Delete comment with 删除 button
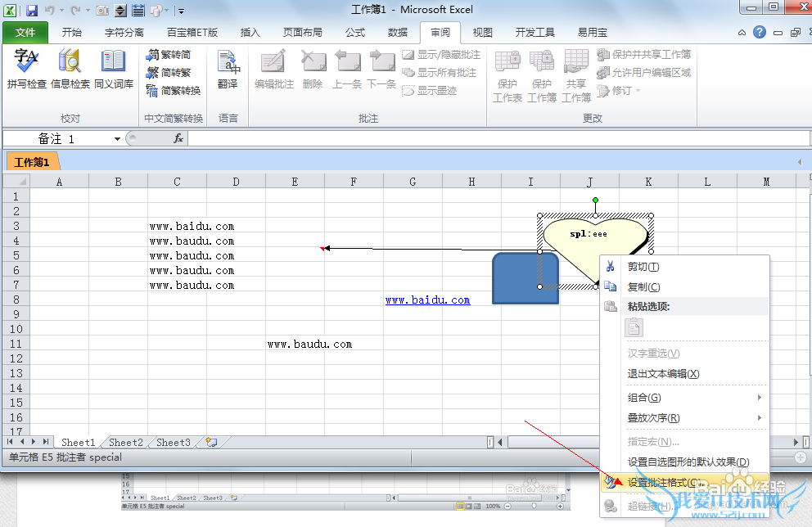This screenshot has width=812, height=527. point(313,70)
